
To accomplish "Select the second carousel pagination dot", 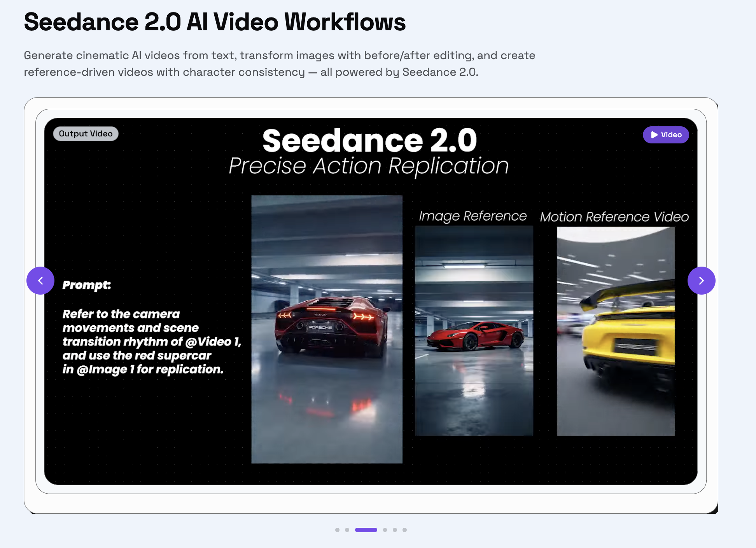I will [x=348, y=530].
